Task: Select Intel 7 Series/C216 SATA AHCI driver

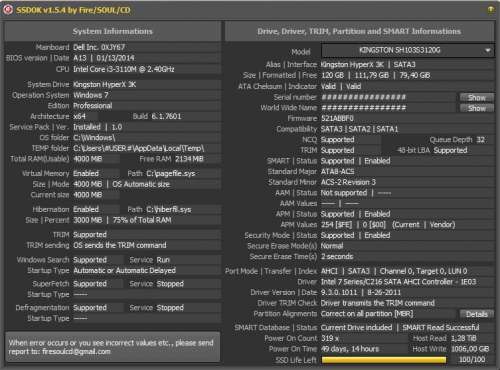Action: 398,282
